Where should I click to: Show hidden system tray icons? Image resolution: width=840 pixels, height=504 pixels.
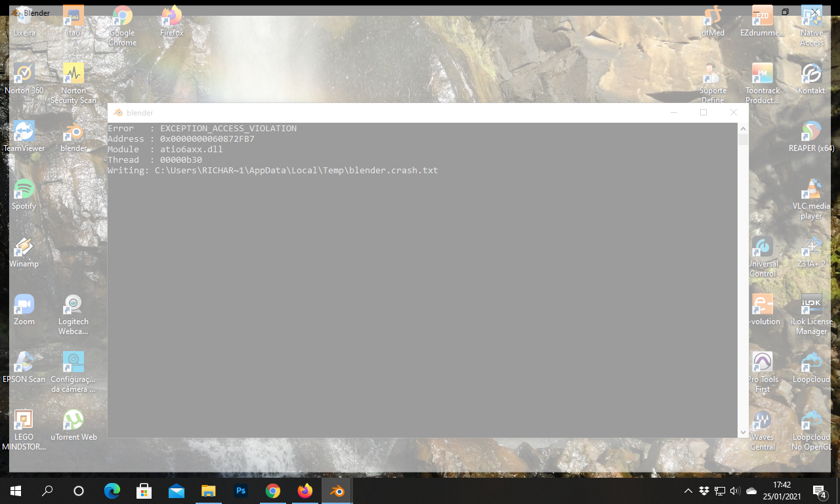pyautogui.click(x=688, y=491)
